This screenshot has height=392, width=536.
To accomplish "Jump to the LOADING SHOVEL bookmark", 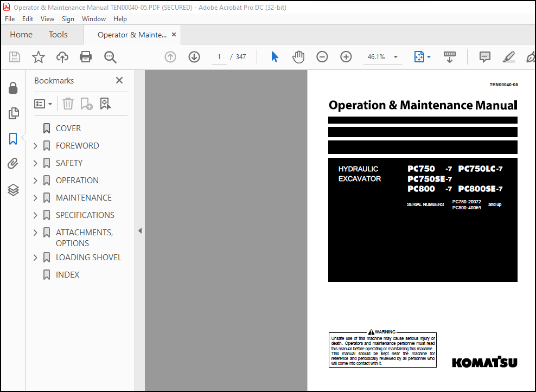I will [88, 258].
